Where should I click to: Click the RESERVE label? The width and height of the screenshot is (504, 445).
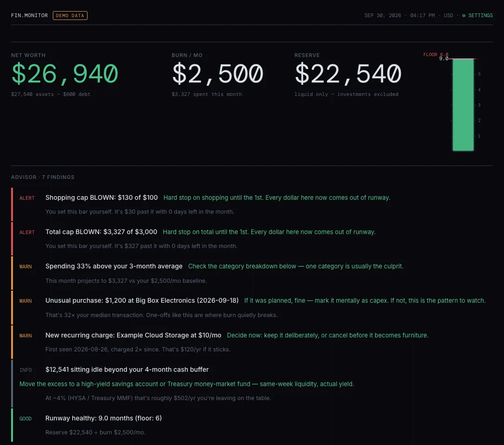pos(307,55)
